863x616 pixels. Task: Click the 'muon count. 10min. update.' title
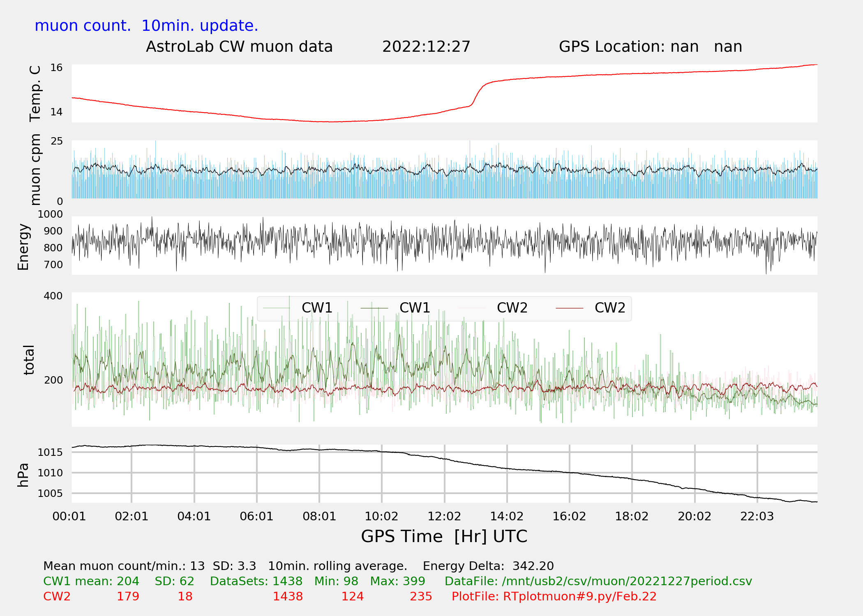tap(146, 26)
